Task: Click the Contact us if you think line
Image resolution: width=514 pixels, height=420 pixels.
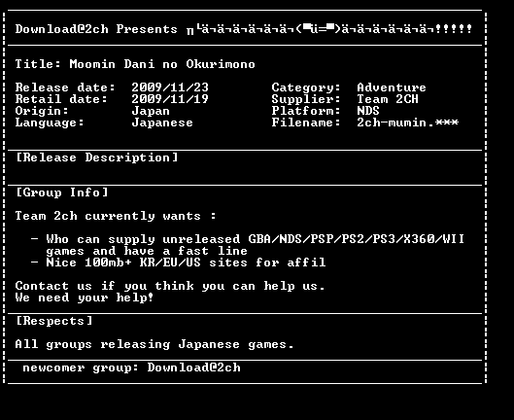Action: pos(170,286)
